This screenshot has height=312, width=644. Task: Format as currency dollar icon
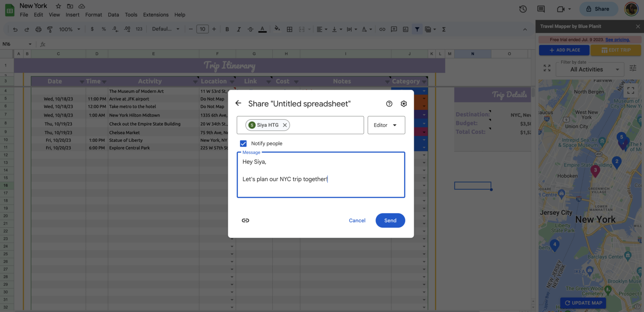point(92,29)
